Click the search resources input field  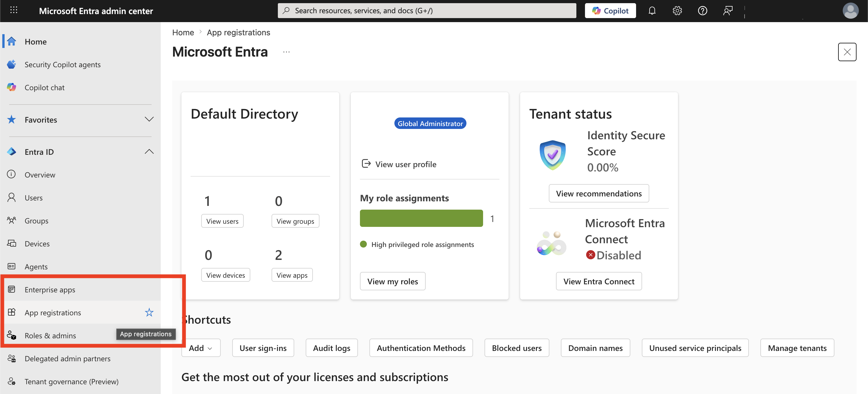click(427, 10)
